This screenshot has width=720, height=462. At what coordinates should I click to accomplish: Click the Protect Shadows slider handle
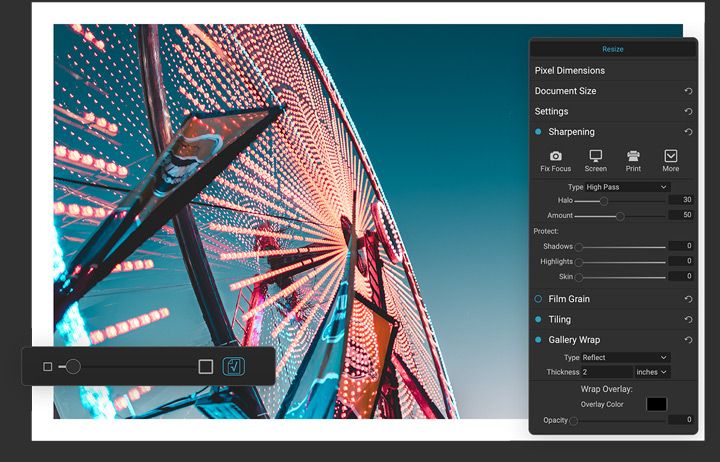pyautogui.click(x=579, y=247)
